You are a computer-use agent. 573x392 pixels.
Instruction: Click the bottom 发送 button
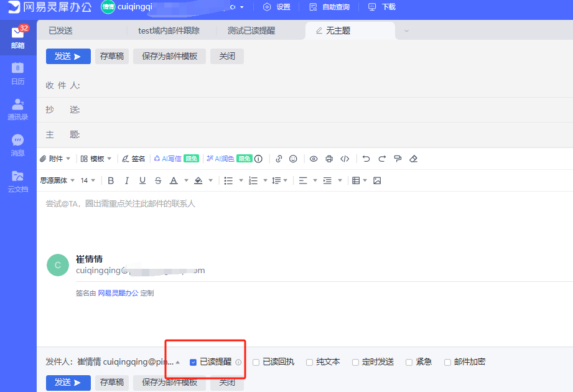(x=68, y=383)
